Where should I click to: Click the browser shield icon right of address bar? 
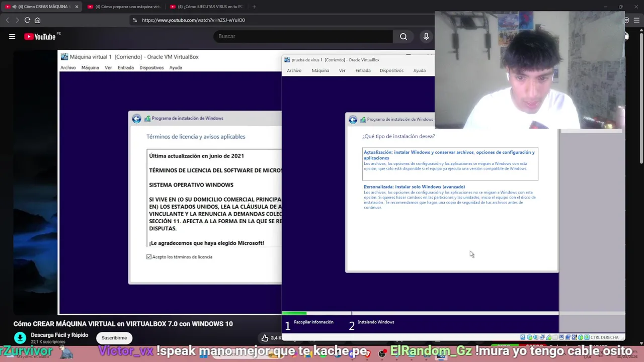[x=626, y=20]
